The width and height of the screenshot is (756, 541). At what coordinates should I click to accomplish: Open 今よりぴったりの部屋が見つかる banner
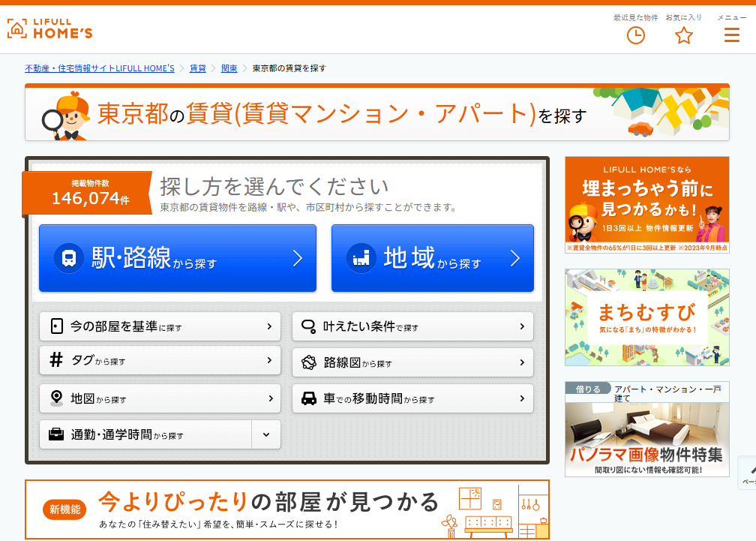tap(287, 509)
